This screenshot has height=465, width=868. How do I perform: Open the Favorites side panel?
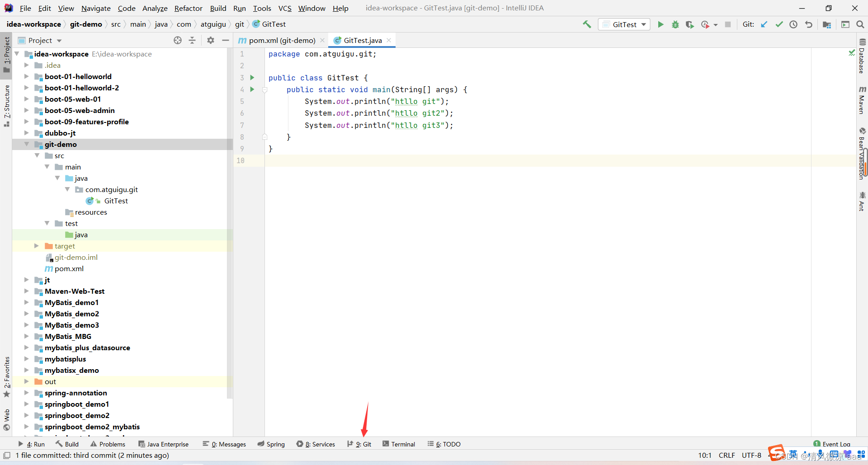pos(6,377)
